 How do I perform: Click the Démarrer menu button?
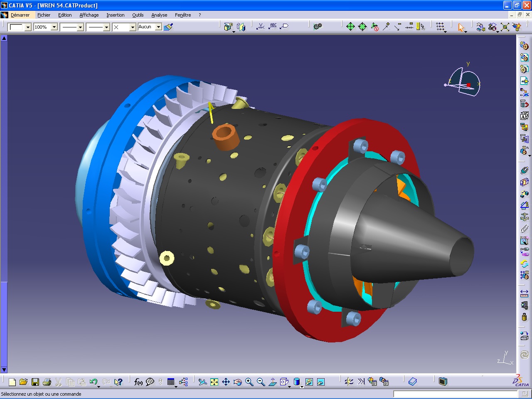click(x=20, y=15)
